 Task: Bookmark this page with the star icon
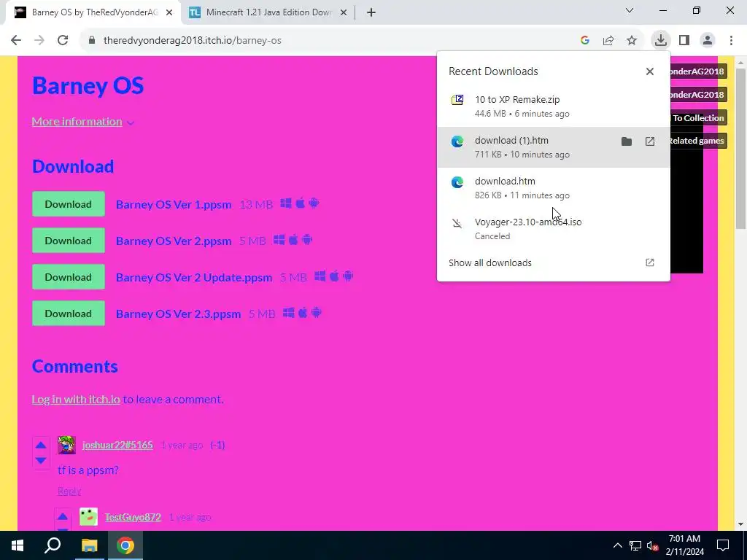coord(632,41)
